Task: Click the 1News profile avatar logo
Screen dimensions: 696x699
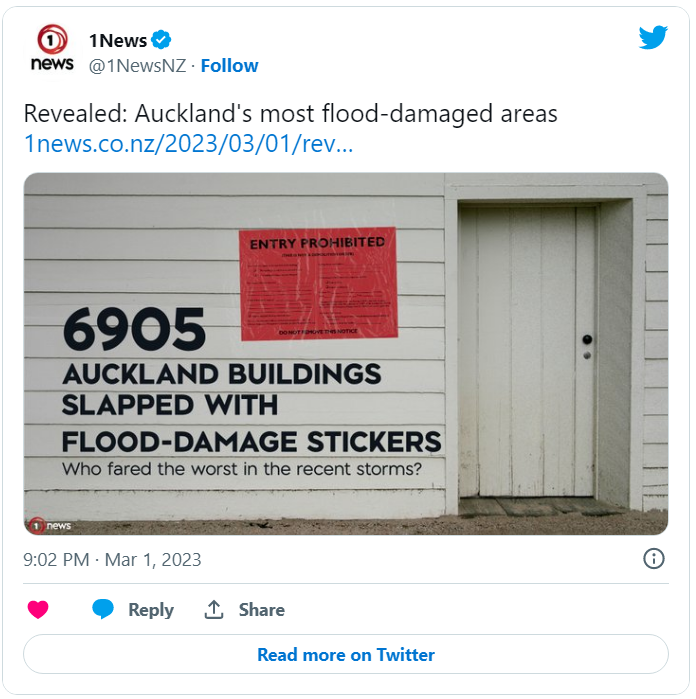Action: point(52,49)
